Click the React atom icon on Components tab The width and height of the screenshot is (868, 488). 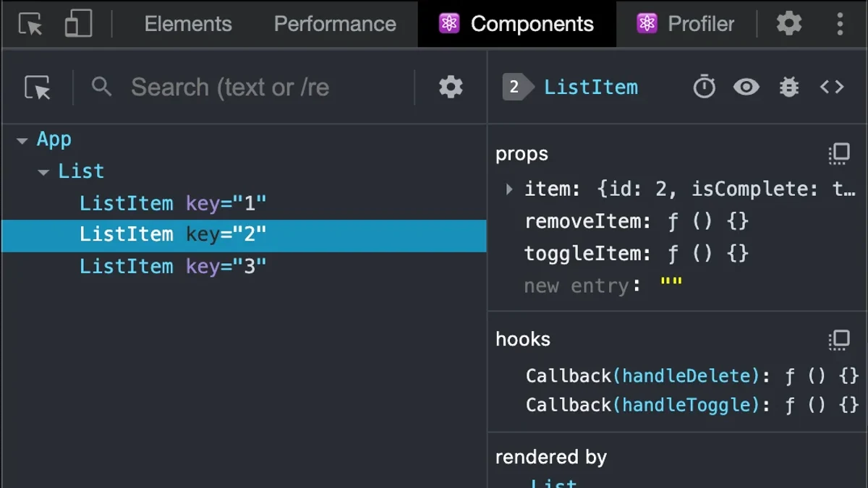tap(449, 24)
